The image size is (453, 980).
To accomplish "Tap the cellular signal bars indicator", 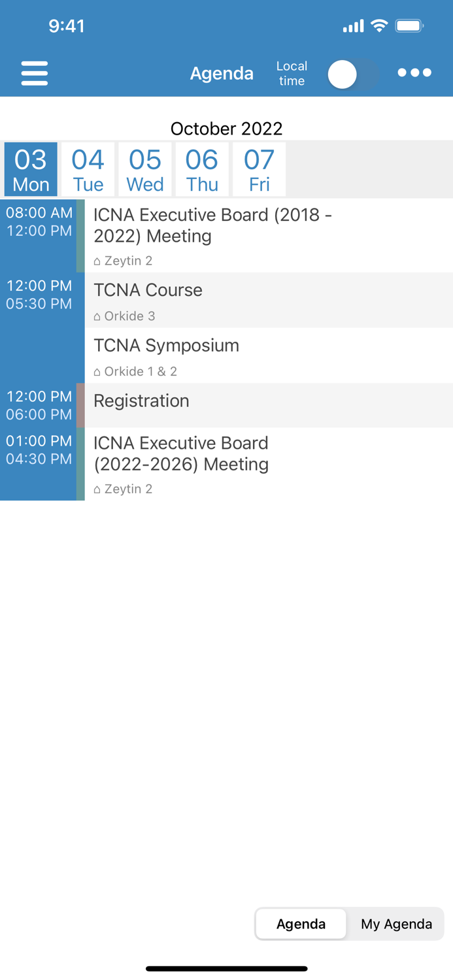I will pyautogui.click(x=353, y=25).
